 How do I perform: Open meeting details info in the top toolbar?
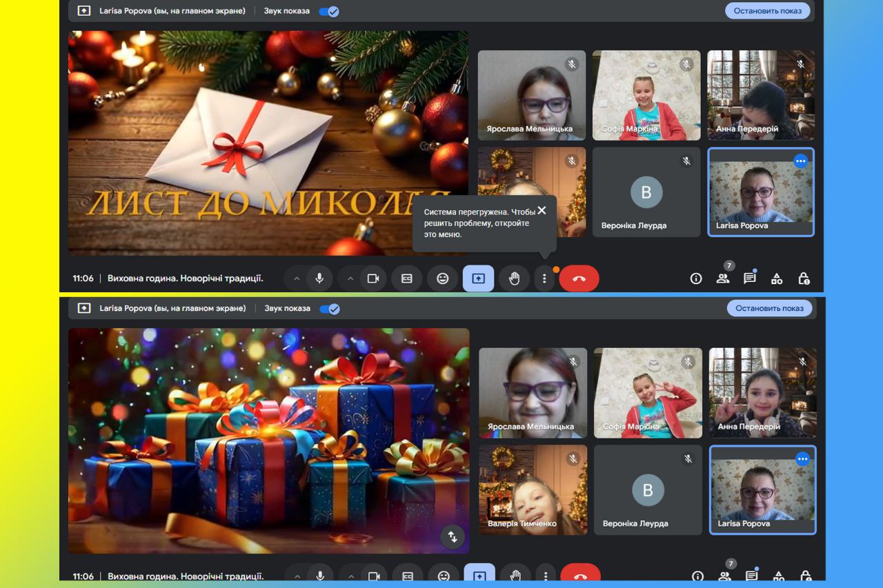point(696,278)
